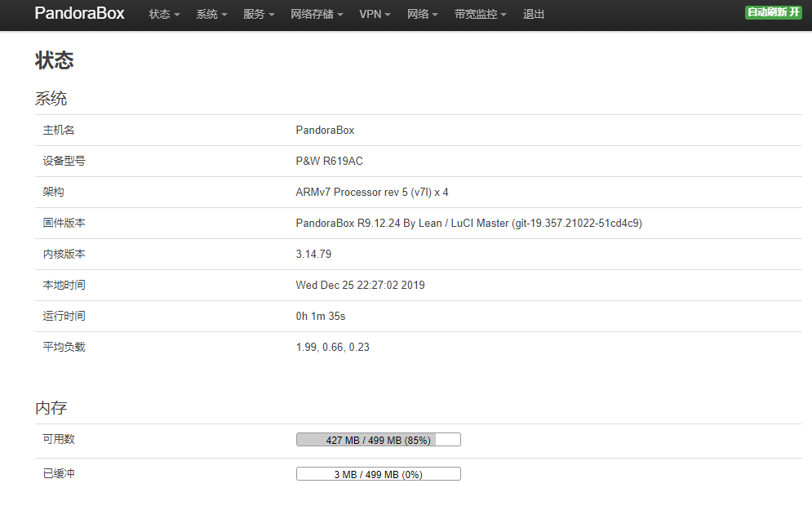Click the uptime value 0h 1m 35s
Viewport: 812px width, 510px height.
(321, 317)
